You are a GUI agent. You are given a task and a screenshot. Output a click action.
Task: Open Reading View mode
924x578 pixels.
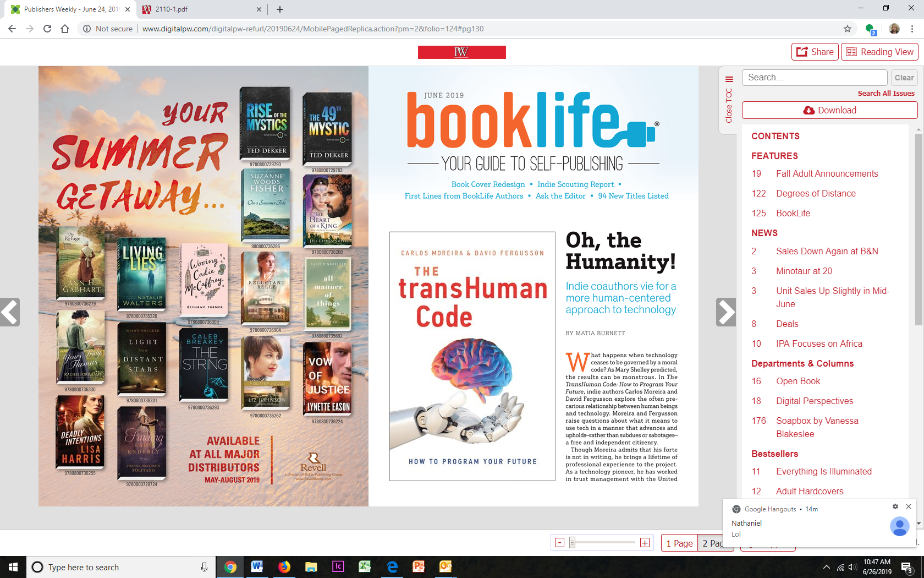coord(879,52)
